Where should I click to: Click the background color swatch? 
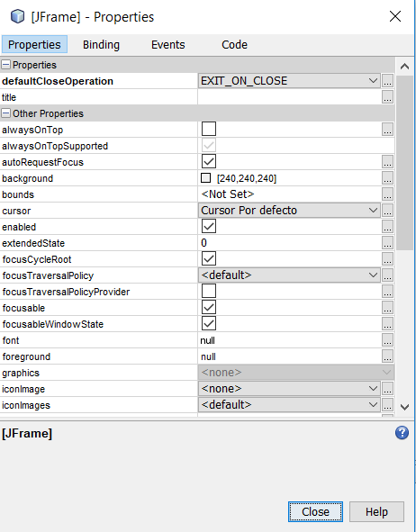pos(205,178)
